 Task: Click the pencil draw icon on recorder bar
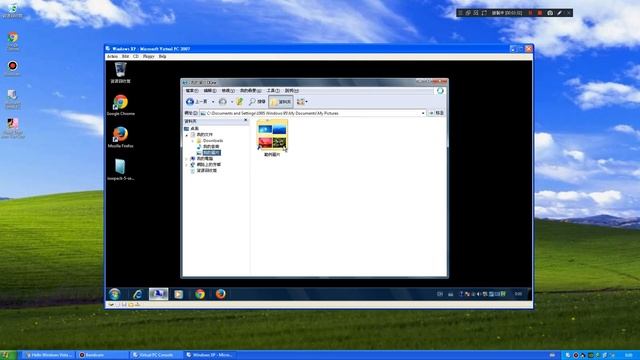point(560,13)
